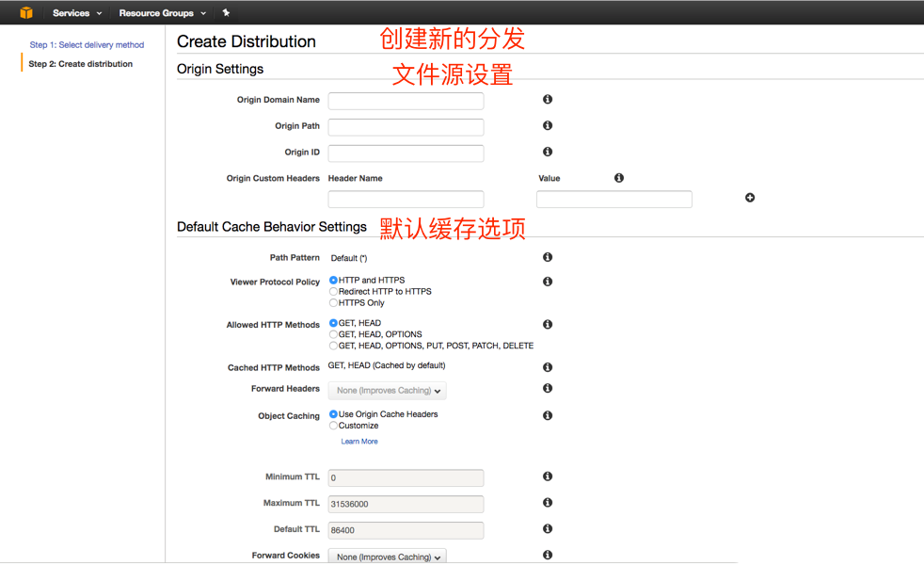Viewport: 924px width, 565px height.
Task: Click the 'Origin Custom Headers' label
Action: click(x=273, y=178)
